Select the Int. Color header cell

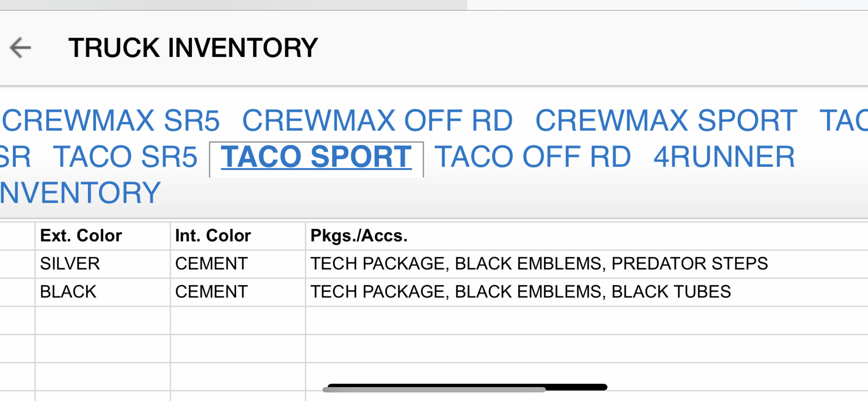coord(238,236)
